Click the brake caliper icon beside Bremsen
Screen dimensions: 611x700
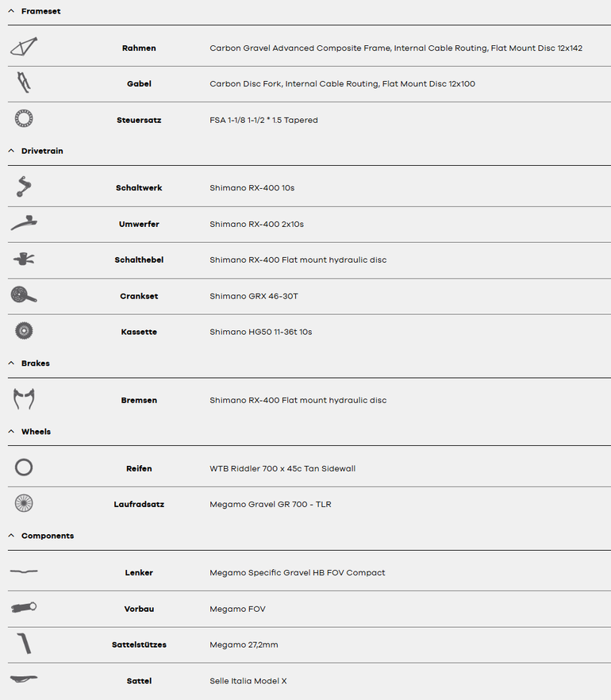click(24, 399)
